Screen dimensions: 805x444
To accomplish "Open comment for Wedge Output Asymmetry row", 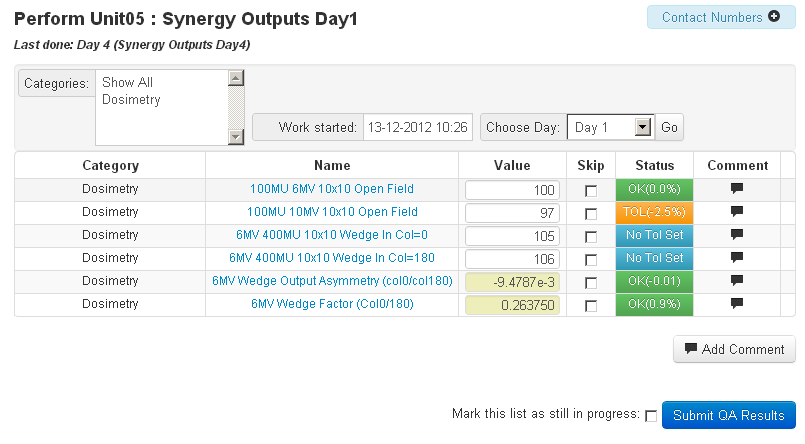I will [x=737, y=281].
